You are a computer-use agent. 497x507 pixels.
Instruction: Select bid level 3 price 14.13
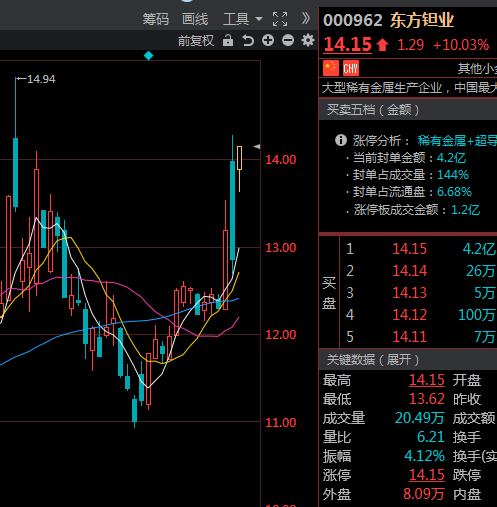(x=409, y=293)
